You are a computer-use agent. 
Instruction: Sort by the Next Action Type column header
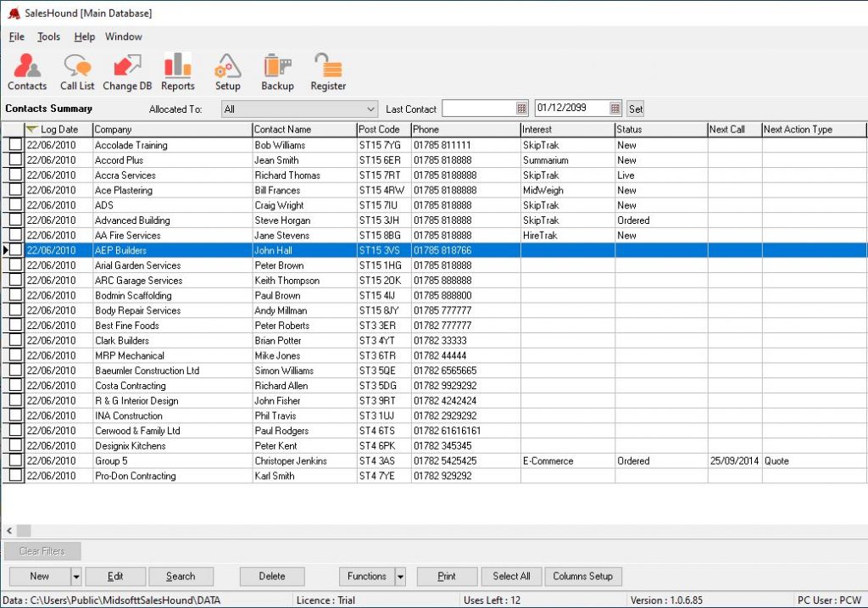814,130
